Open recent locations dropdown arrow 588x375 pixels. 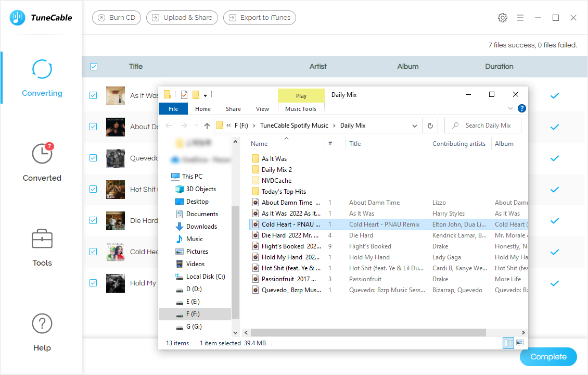pyautogui.click(x=196, y=126)
